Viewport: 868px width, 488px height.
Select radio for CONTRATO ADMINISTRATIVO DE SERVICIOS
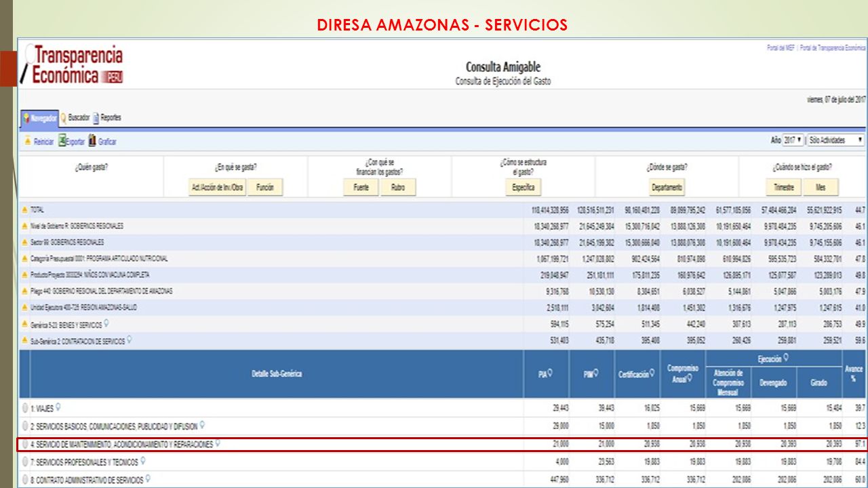(x=25, y=480)
